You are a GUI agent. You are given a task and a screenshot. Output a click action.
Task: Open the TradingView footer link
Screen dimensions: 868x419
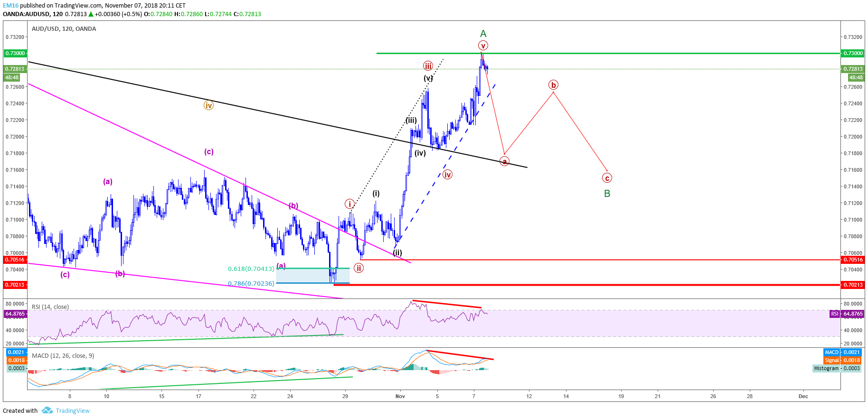point(73,411)
